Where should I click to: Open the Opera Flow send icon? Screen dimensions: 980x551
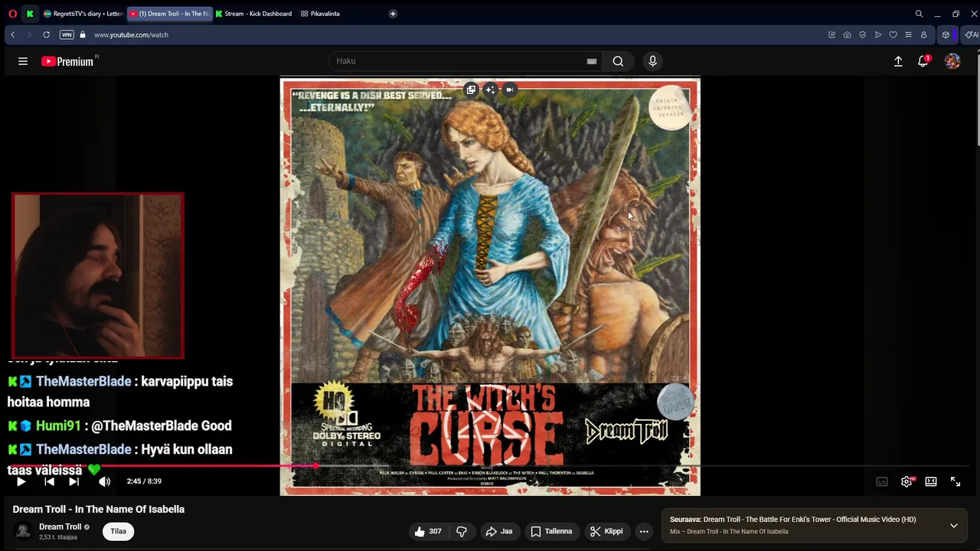877,34
